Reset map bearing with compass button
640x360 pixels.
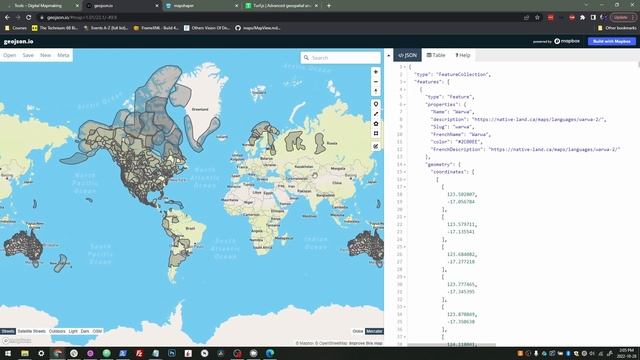376,91
